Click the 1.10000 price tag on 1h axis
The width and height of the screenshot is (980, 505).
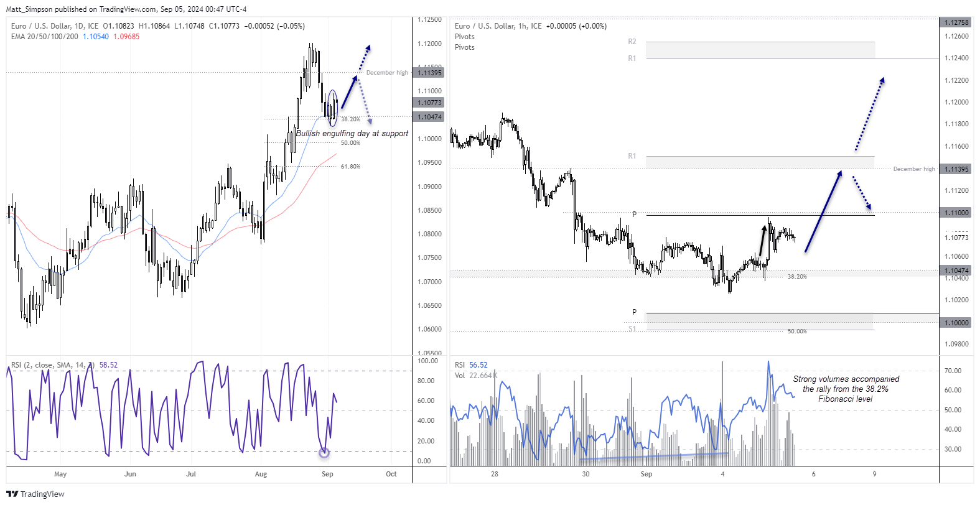point(956,323)
